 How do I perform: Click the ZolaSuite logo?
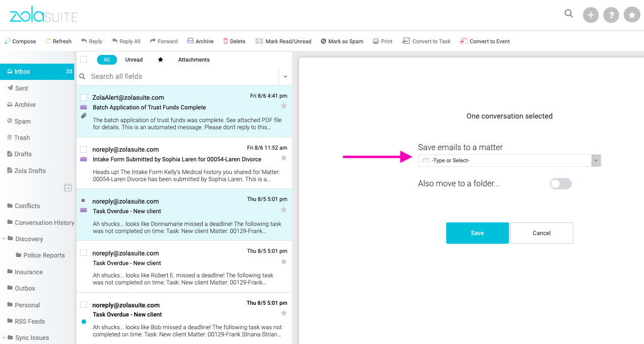(x=44, y=16)
